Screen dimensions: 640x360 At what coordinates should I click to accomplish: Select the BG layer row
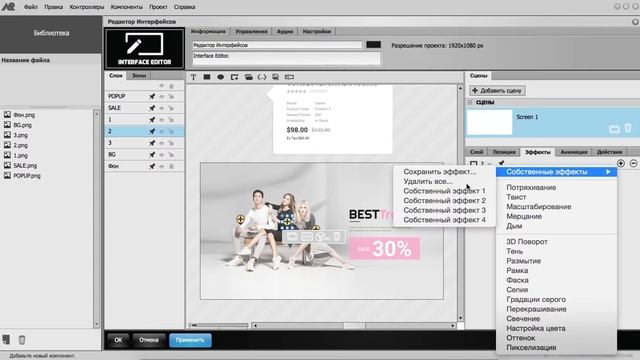click(144, 155)
